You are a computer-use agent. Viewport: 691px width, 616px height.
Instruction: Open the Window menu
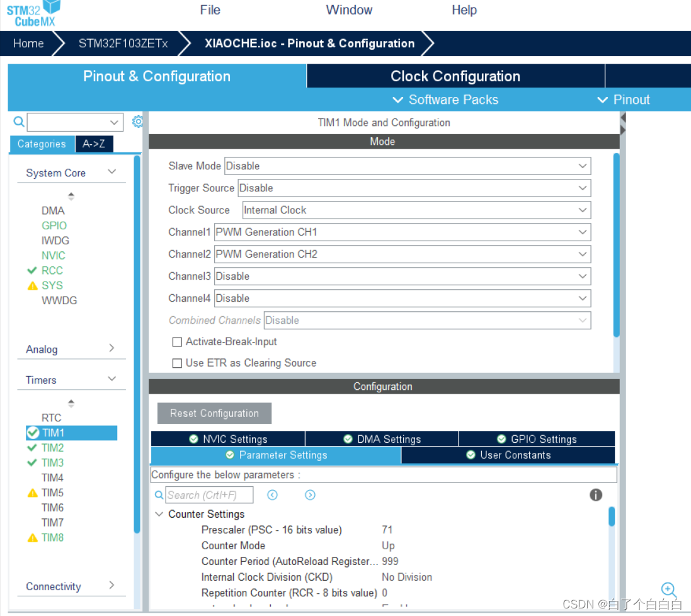[x=349, y=9]
